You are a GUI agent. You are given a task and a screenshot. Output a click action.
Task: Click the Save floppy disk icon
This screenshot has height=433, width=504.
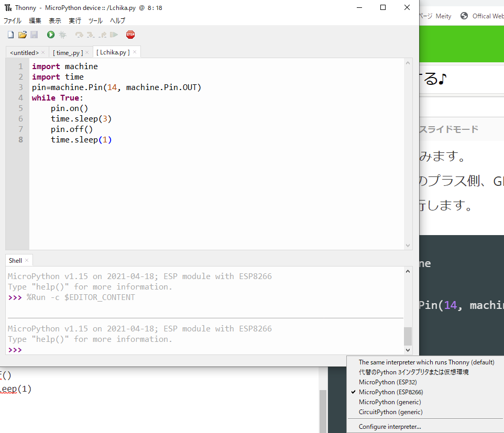coord(34,35)
